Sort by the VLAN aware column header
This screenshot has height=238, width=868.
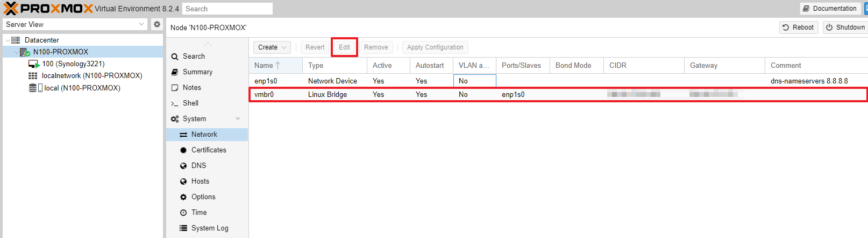pos(474,65)
